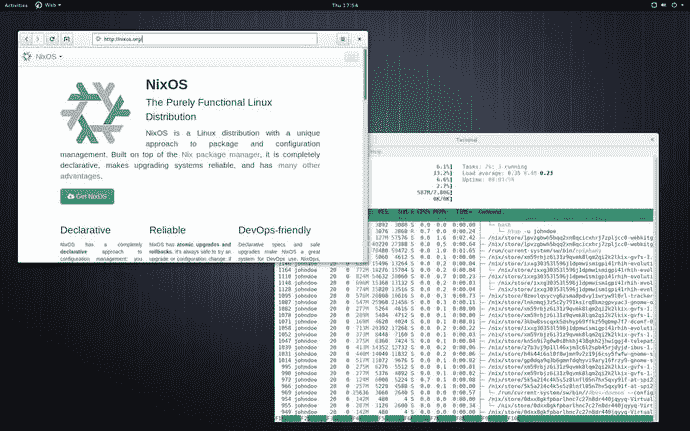Sort htop by the CPU% column header
This screenshot has height=431, width=690.
(422, 212)
